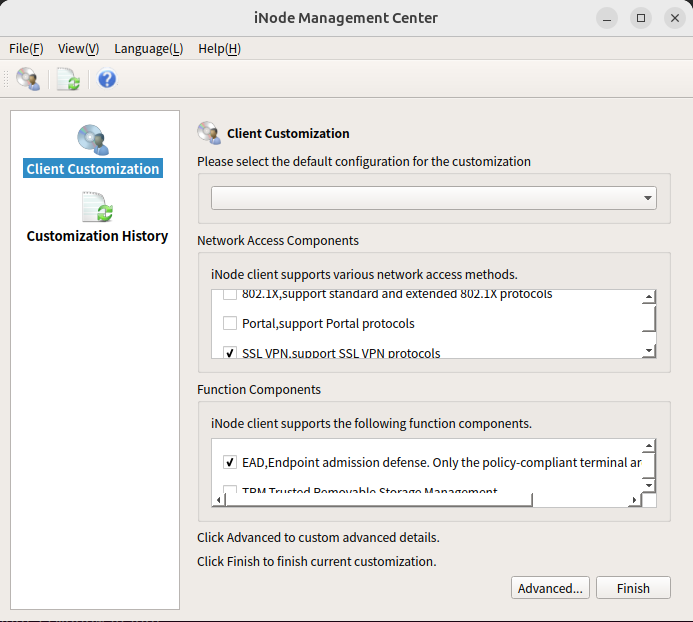Open the Help question mark toolbar icon
693x622 pixels.
[x=107, y=79]
